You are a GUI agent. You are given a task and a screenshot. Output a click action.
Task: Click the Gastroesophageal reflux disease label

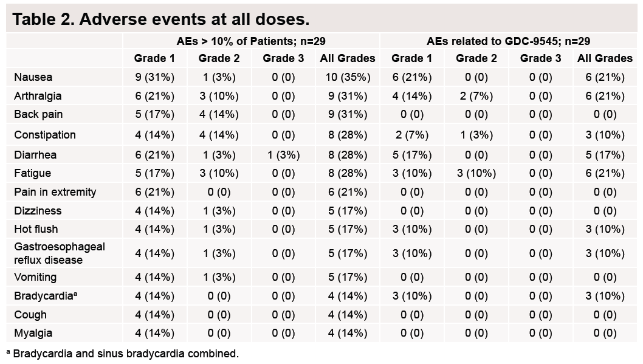click(59, 253)
